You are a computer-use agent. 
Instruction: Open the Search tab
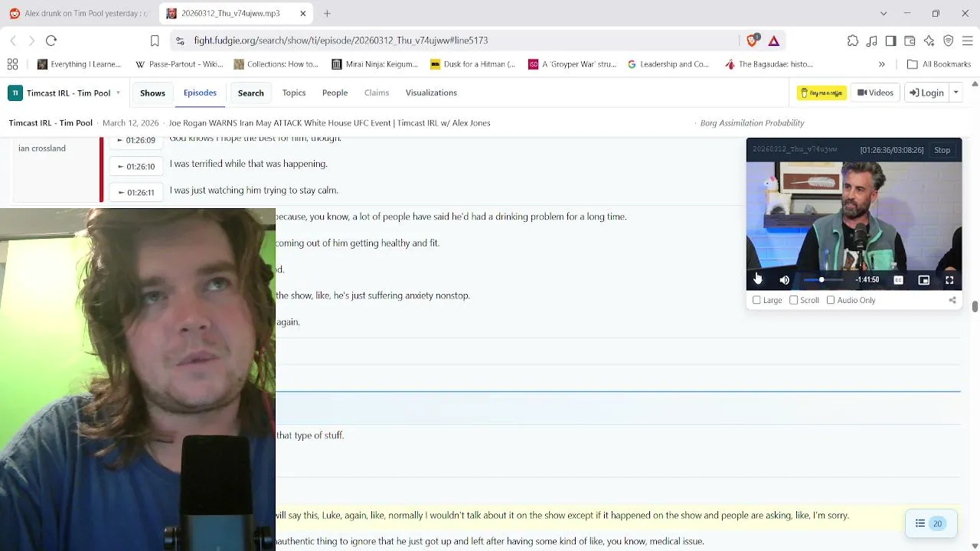pyautogui.click(x=250, y=93)
